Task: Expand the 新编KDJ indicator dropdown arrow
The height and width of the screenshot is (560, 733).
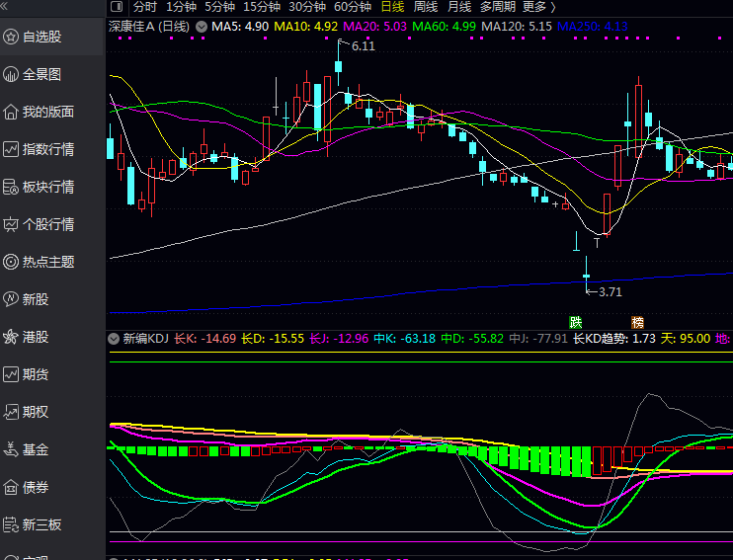Action: coord(115,339)
